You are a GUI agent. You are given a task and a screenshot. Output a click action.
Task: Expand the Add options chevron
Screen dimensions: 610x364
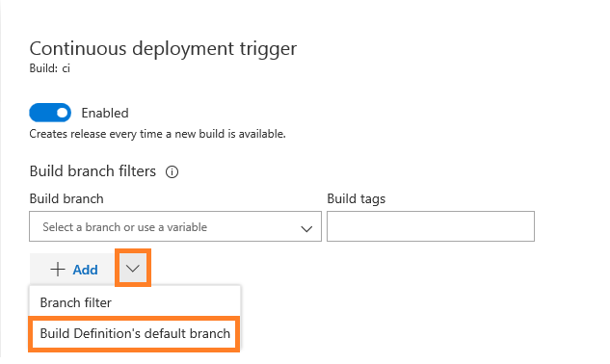pyautogui.click(x=133, y=268)
